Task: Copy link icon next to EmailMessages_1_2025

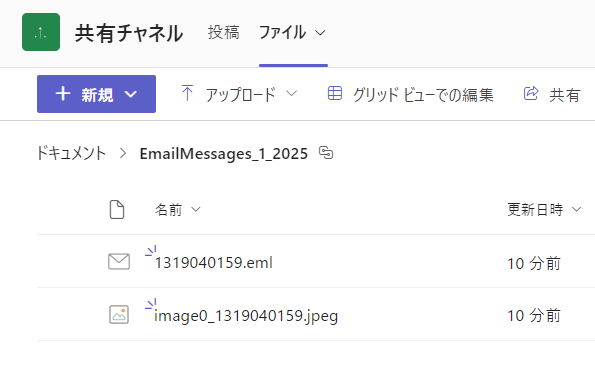Action: click(326, 153)
